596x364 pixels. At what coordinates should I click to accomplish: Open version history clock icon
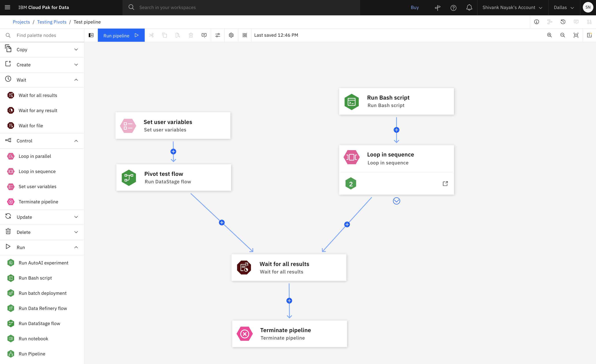pyautogui.click(x=563, y=22)
